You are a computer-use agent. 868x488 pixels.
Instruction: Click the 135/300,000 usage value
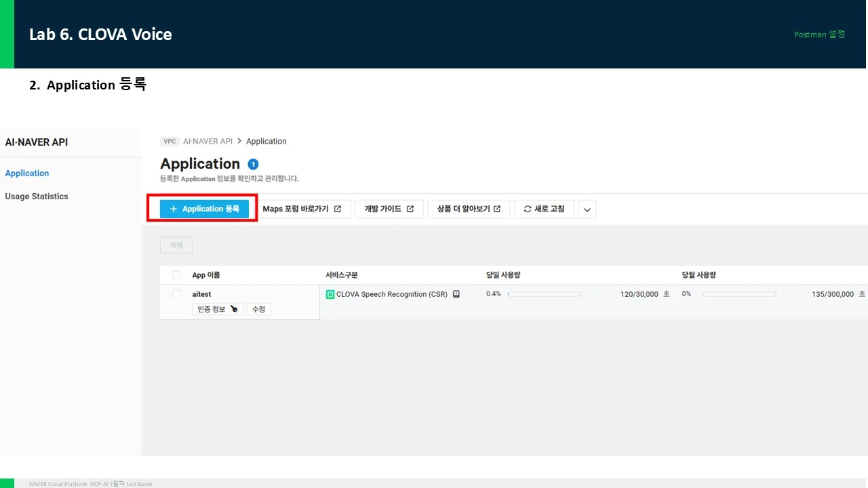click(833, 294)
